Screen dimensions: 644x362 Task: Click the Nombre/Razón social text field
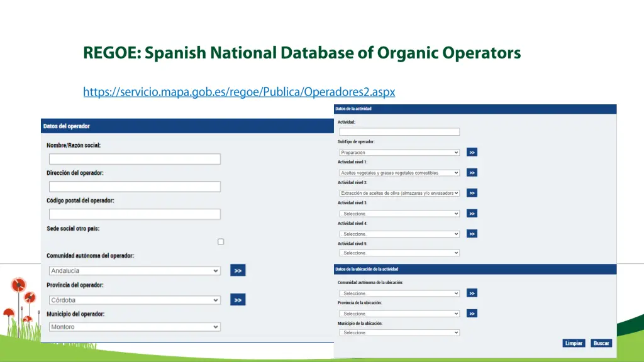click(135, 159)
